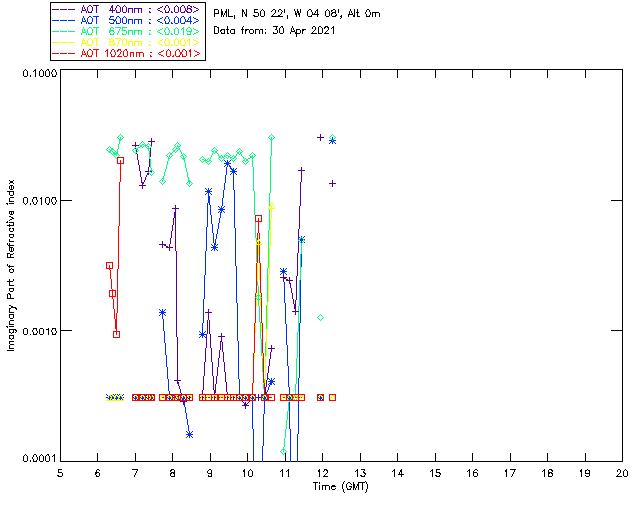Click the x-axis label 8
Screen dimensions: 640x512
173,473
